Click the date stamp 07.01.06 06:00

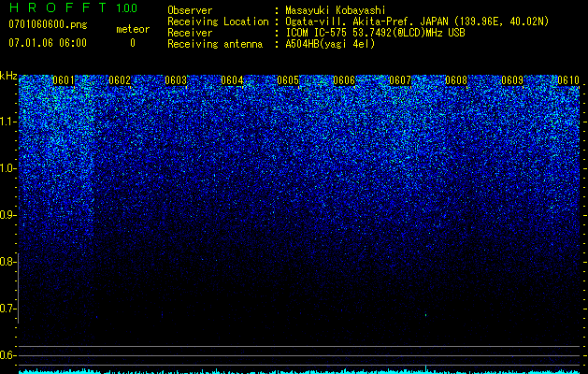click(x=48, y=43)
